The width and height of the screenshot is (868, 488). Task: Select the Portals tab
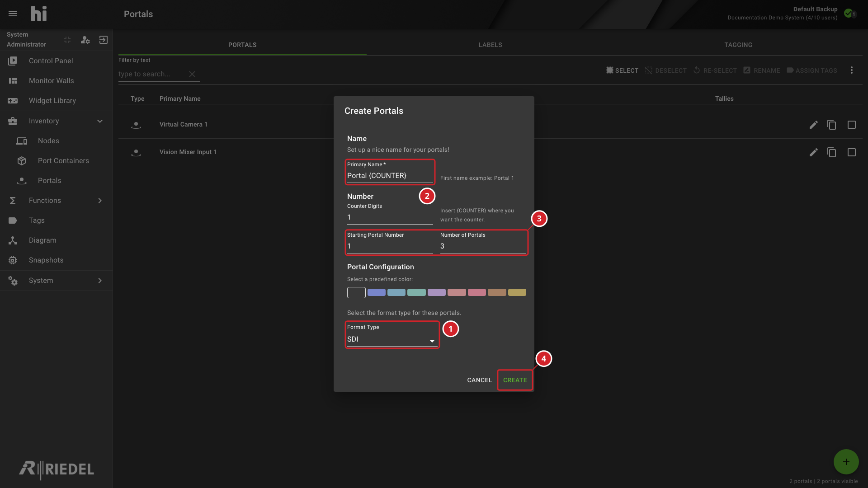point(242,45)
